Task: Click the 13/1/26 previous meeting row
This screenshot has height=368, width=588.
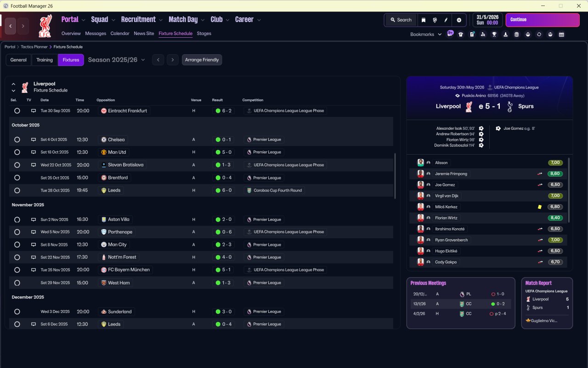Action: tap(461, 304)
